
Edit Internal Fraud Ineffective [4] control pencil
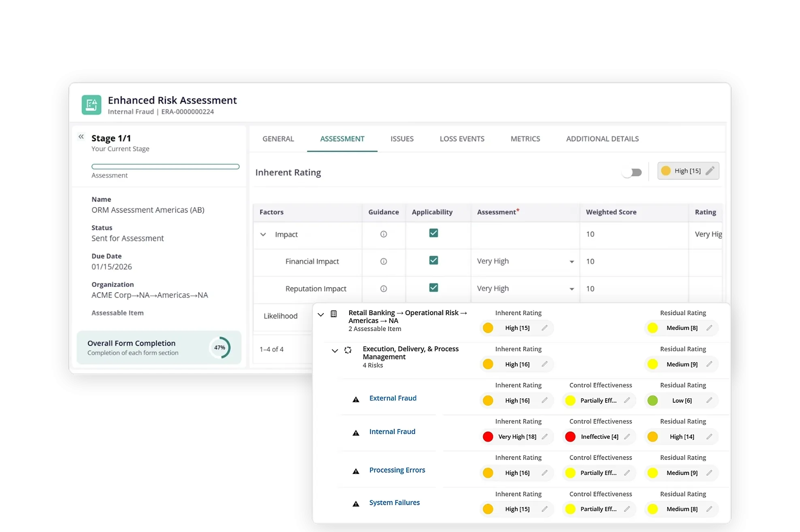[x=627, y=436]
